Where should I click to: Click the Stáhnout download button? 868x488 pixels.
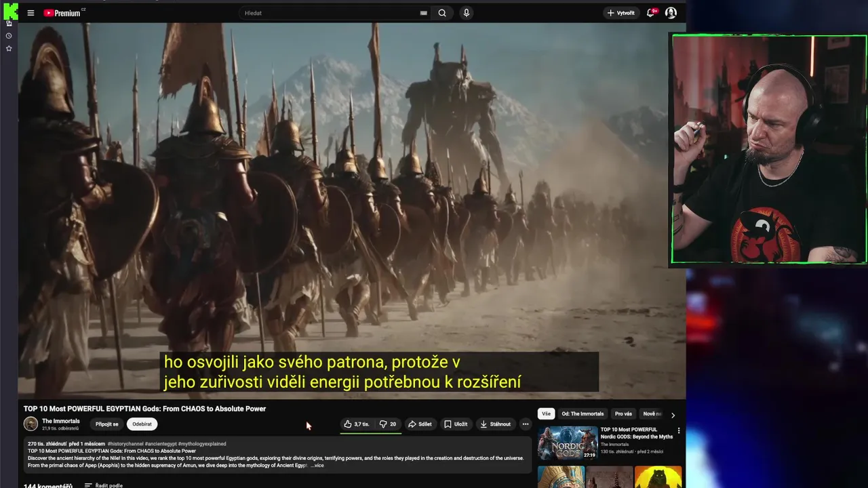[495, 424]
